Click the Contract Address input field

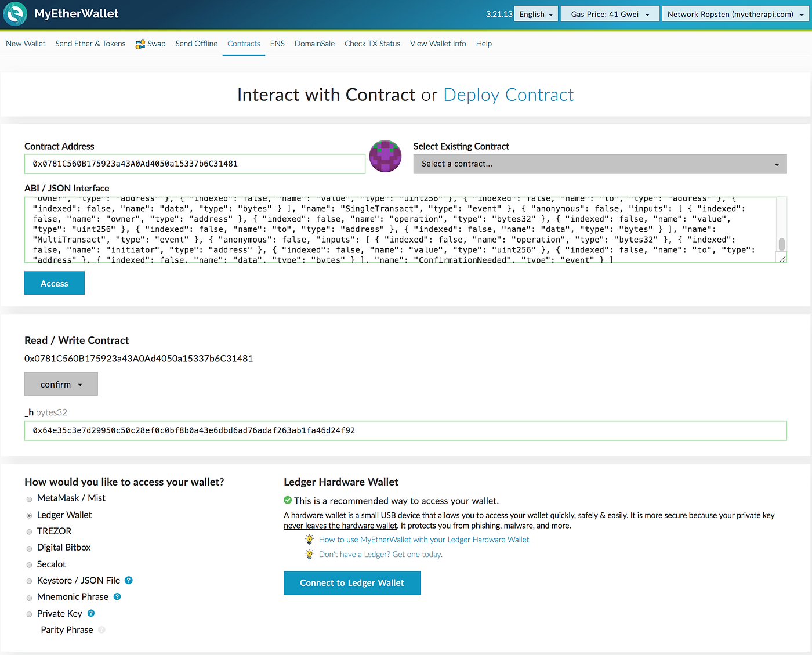pos(195,164)
